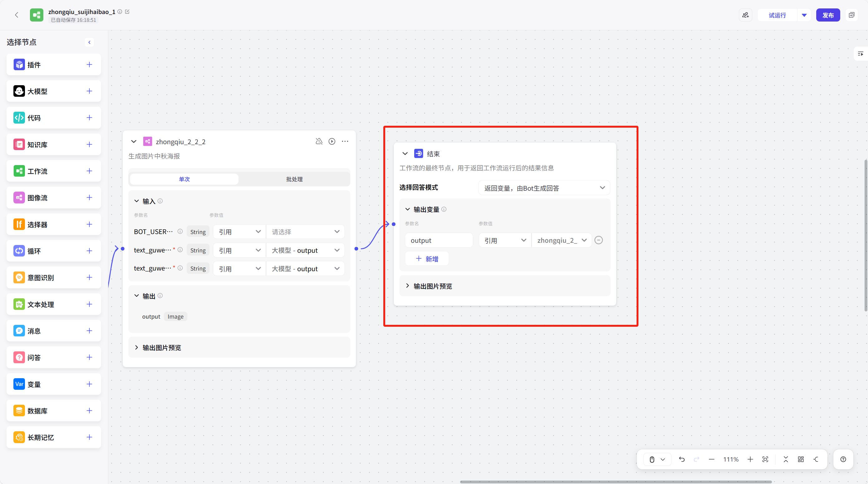
Task: Click 新增 to add output variable
Action: (427, 259)
